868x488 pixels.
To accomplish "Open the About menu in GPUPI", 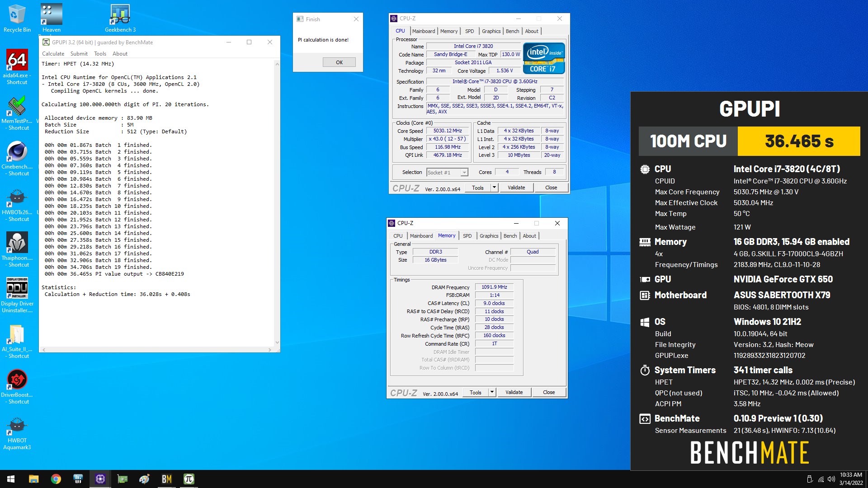I will 120,53.
